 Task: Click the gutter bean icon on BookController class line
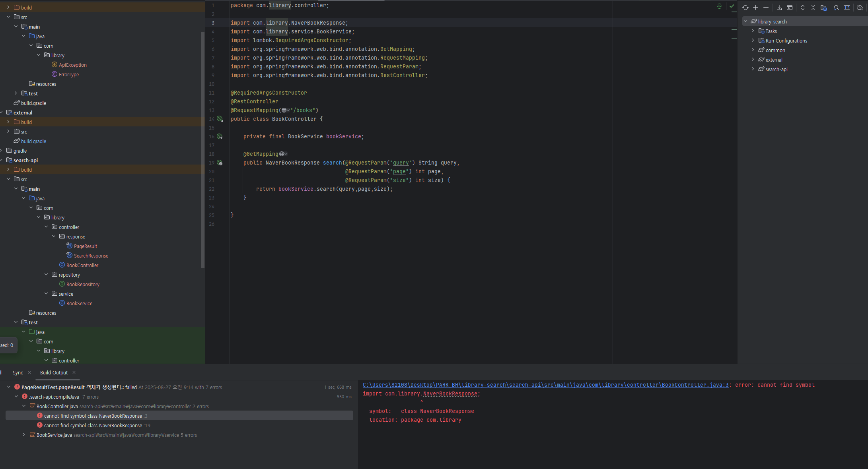220,119
